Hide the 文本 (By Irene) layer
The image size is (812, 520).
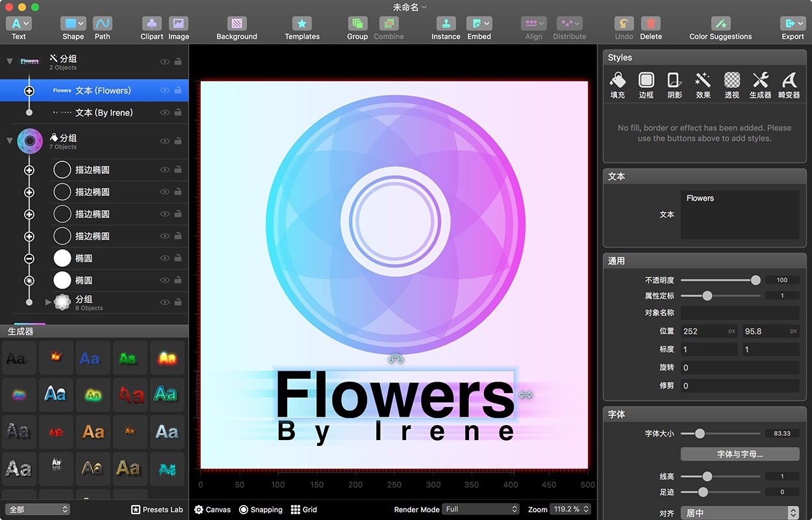tap(165, 112)
